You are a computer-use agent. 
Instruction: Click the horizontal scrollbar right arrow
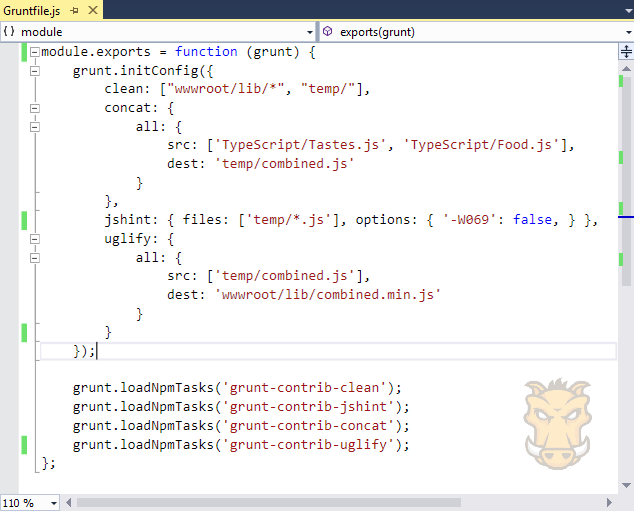(609, 503)
